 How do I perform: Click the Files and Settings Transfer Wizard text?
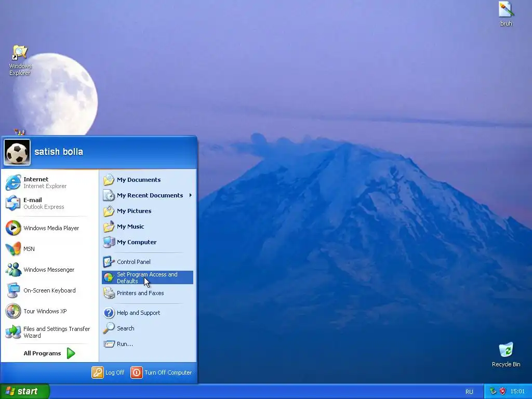coord(57,332)
